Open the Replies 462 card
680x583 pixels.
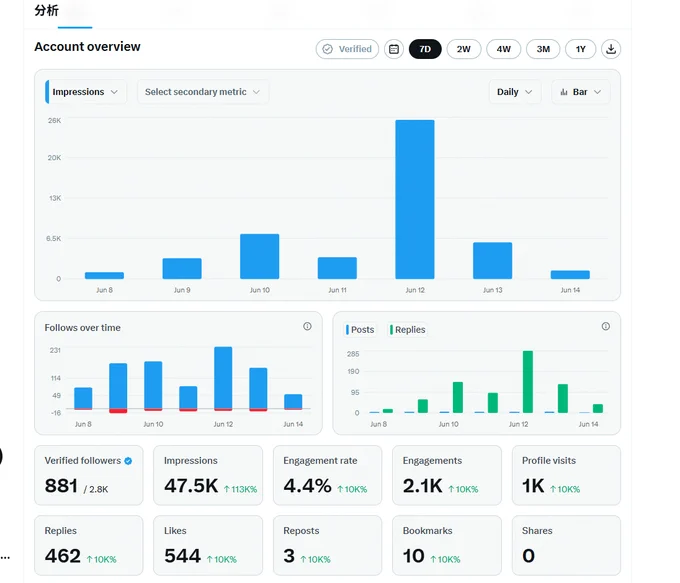[88, 545]
